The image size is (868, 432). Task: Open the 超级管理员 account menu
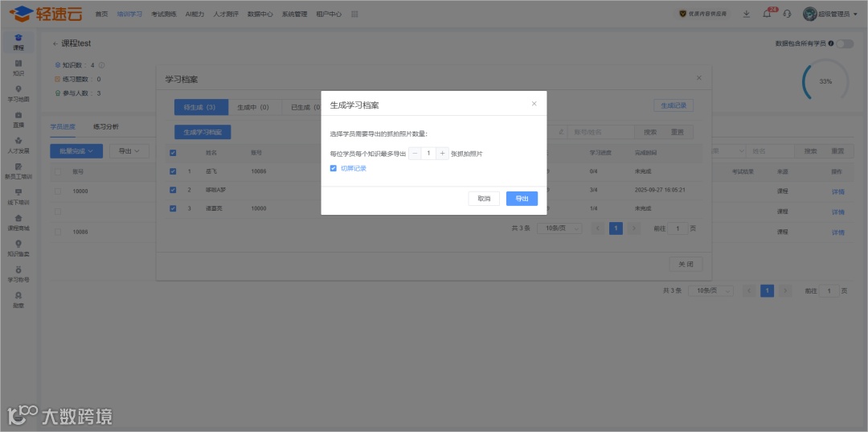click(x=829, y=14)
